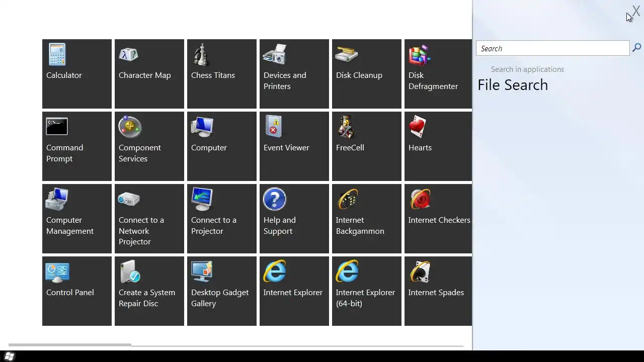The height and width of the screenshot is (362, 644).
Task: Open the Computer tile
Action: (x=222, y=146)
